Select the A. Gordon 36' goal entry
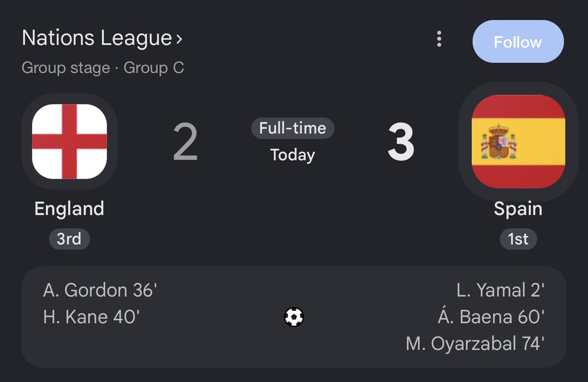 click(100, 290)
